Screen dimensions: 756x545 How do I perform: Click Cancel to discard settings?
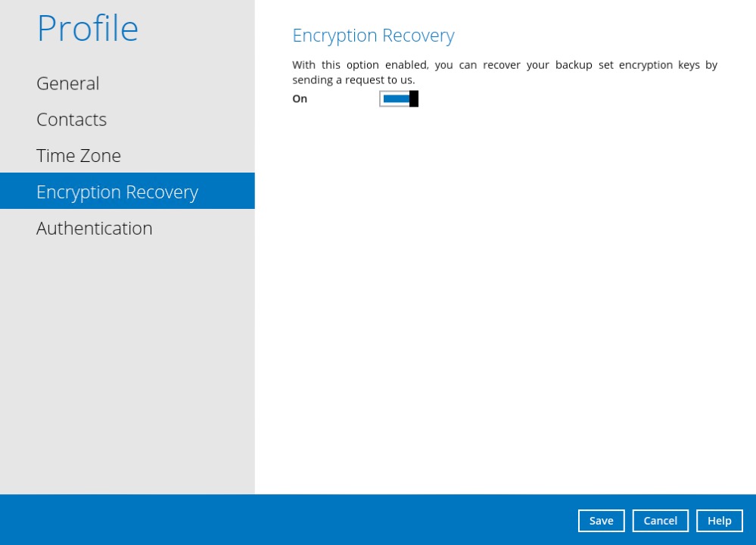click(x=660, y=520)
